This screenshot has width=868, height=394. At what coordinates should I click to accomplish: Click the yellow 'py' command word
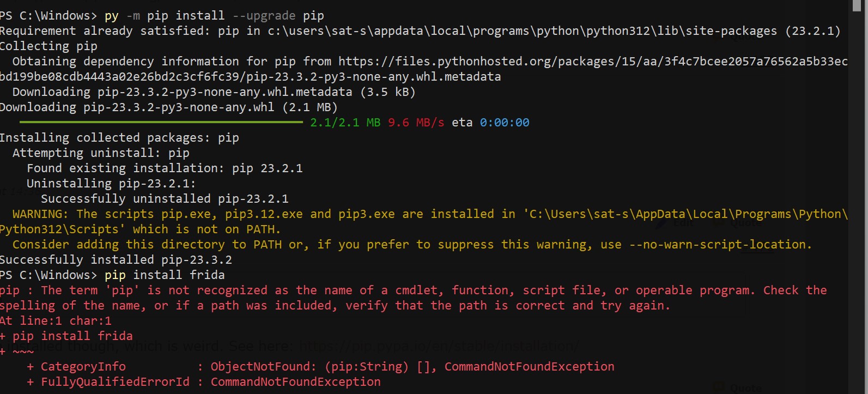112,16
